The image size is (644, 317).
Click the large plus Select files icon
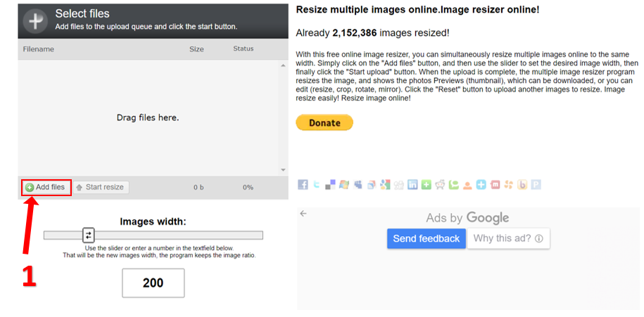click(35, 20)
